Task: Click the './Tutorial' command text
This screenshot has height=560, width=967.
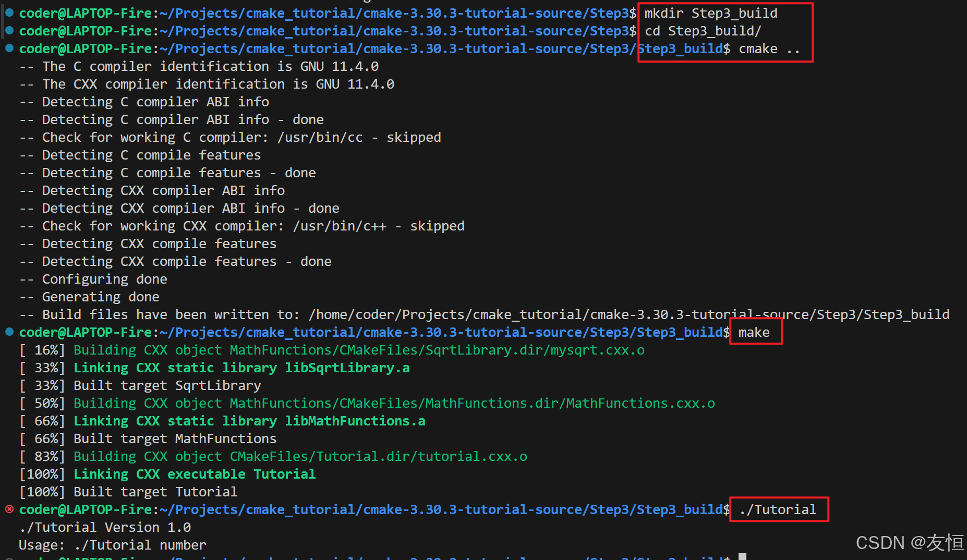Action: click(778, 509)
